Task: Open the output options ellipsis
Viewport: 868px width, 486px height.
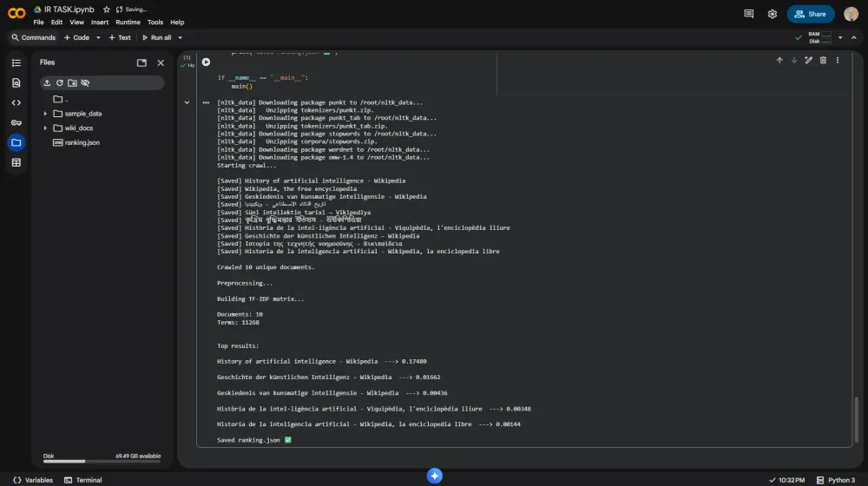Action: 206,102
